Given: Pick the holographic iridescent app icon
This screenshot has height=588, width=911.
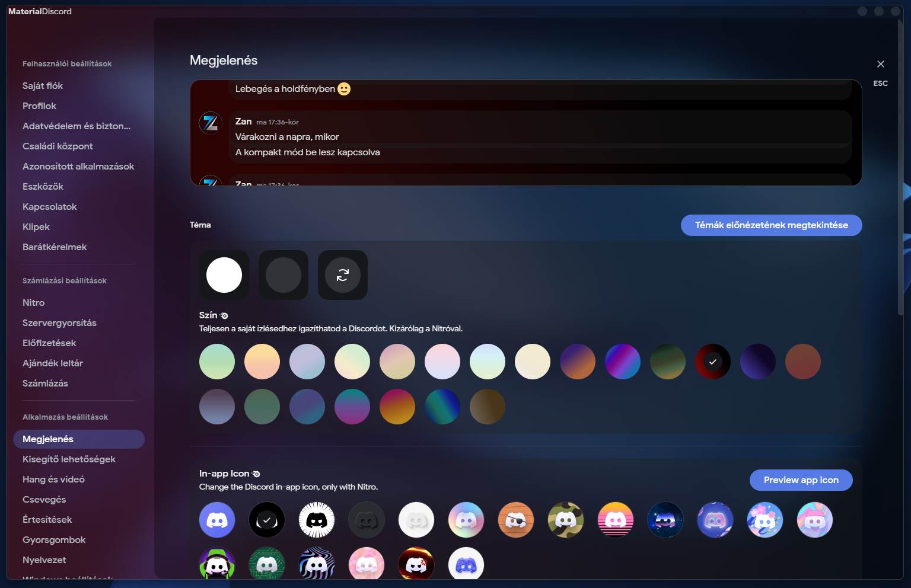Looking at the screenshot, I should pos(466,520).
